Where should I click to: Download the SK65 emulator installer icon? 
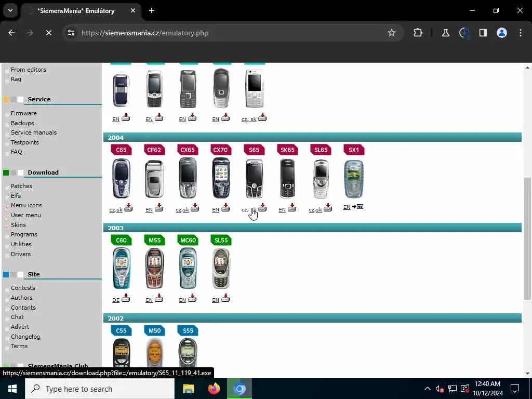(292, 207)
